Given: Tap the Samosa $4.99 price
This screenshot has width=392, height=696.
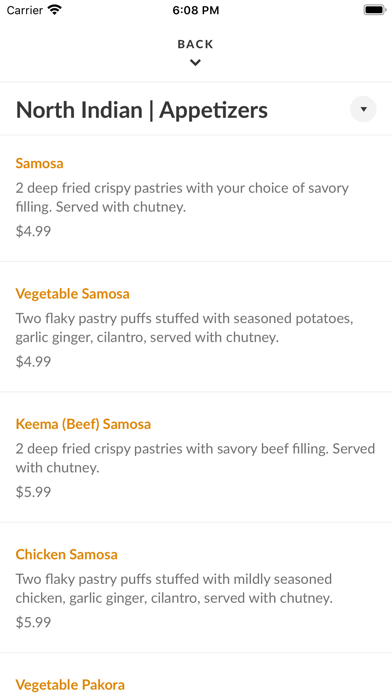Looking at the screenshot, I should (x=33, y=231).
